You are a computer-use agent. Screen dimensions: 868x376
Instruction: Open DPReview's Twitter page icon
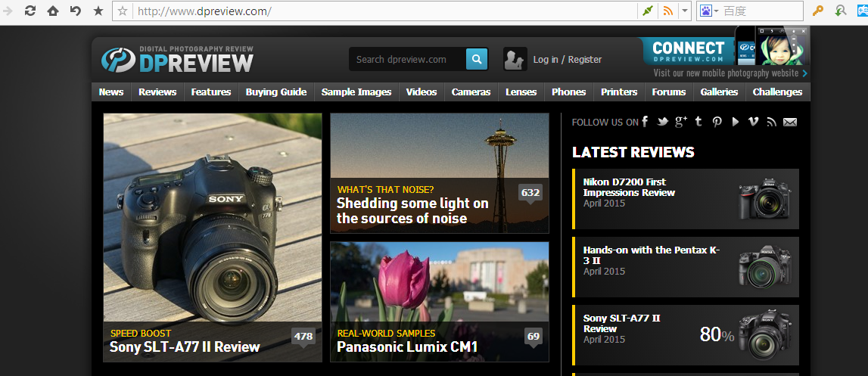pyautogui.click(x=663, y=122)
